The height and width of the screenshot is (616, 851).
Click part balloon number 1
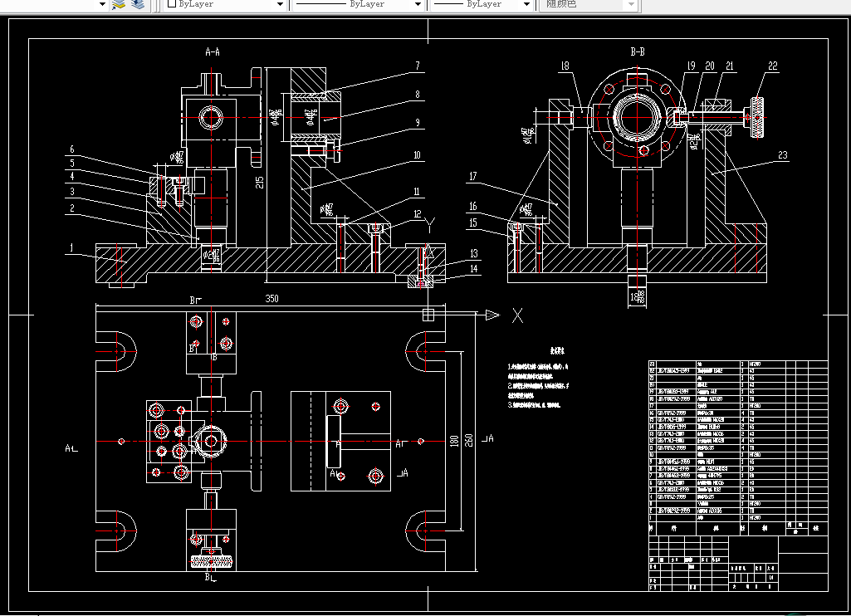pyautogui.click(x=71, y=248)
